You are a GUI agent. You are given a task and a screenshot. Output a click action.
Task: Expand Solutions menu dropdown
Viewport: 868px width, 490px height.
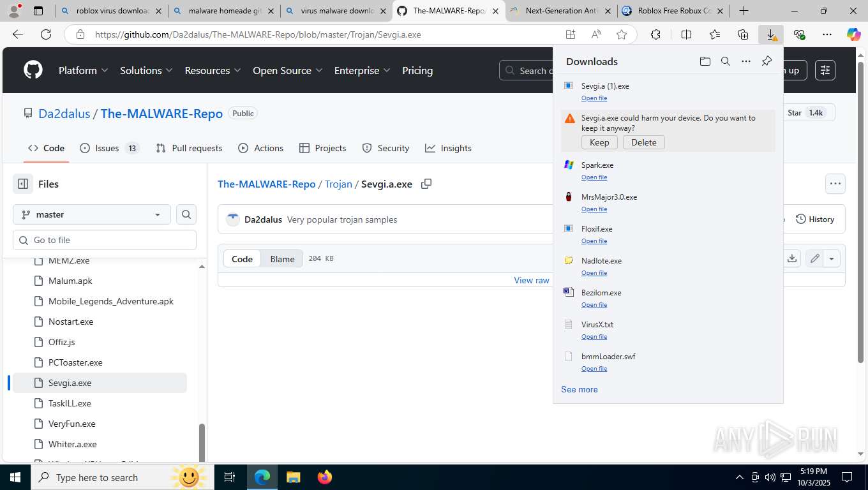(146, 70)
